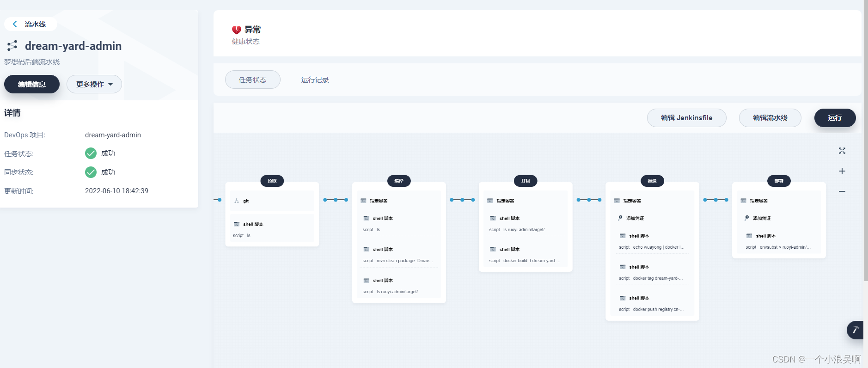Image resolution: width=868 pixels, height=368 pixels.
Task: Click the pipeline icon beside dream-yard-admin title
Action: [12, 46]
